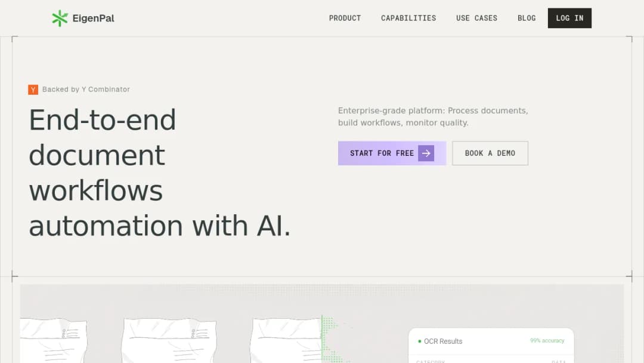This screenshot has height=363, width=644.
Task: Click the second crumpled document illustration
Action: coord(169,340)
